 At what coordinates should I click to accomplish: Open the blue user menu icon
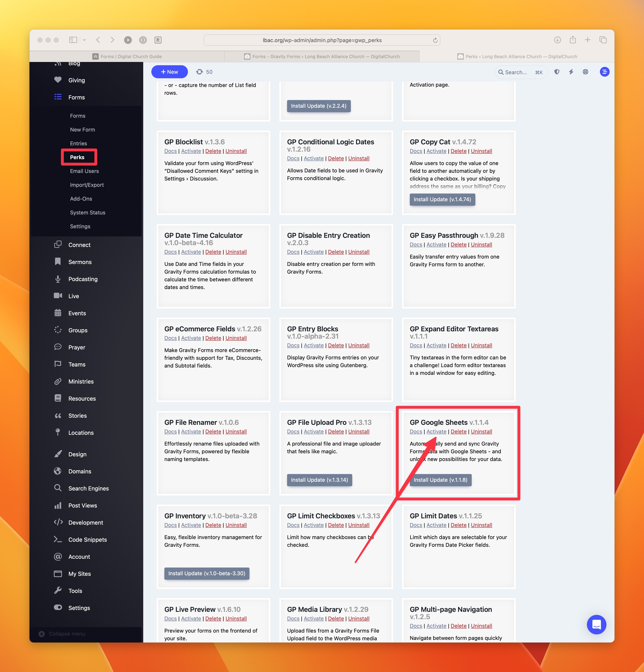click(x=605, y=72)
